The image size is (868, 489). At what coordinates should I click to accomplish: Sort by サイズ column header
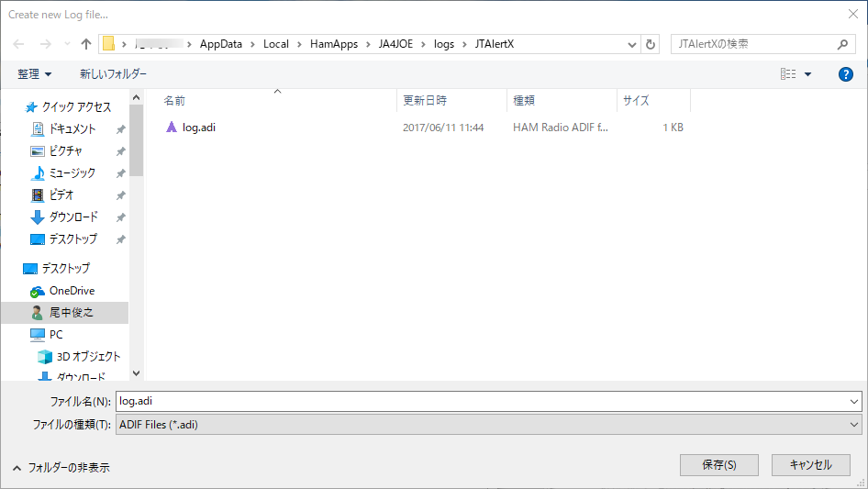636,101
